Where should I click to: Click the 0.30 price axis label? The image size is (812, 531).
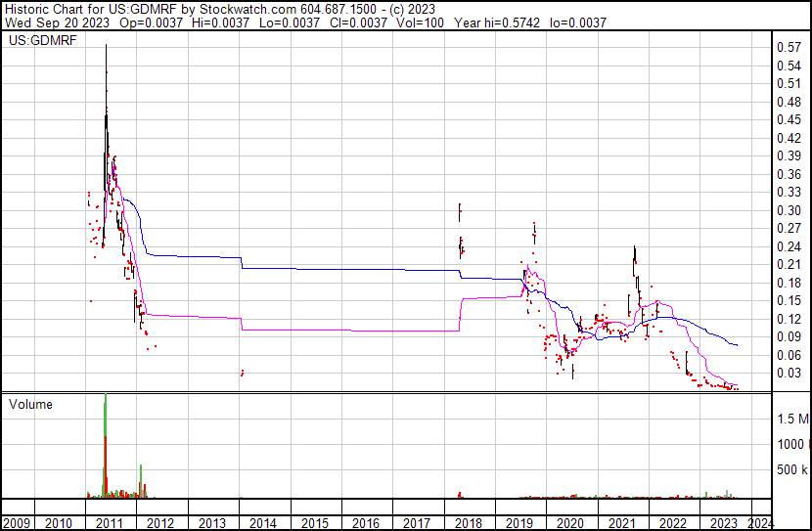(x=789, y=210)
